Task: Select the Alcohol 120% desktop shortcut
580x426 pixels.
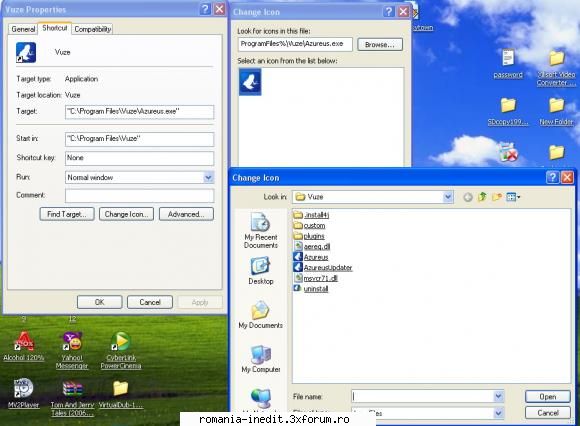Action: (24, 346)
